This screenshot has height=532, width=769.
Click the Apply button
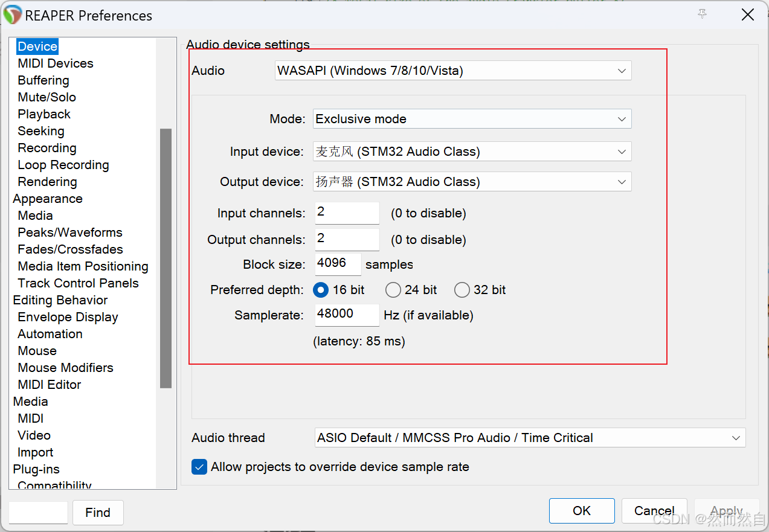tap(727, 511)
